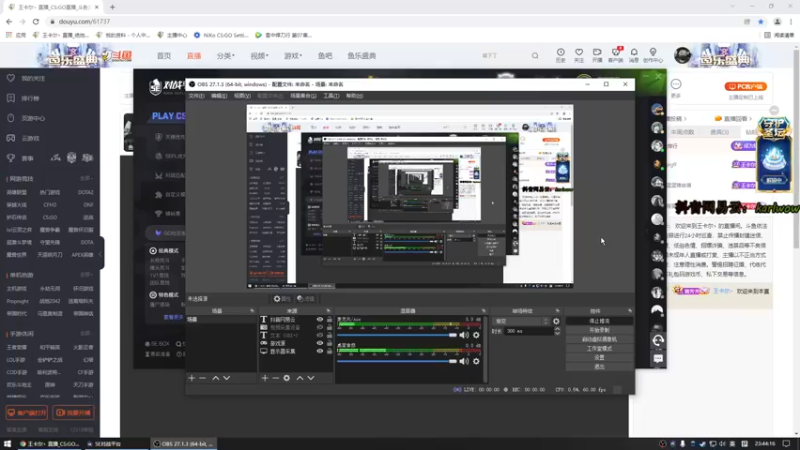
Task: Toggle lock on first text source
Action: [x=329, y=319]
